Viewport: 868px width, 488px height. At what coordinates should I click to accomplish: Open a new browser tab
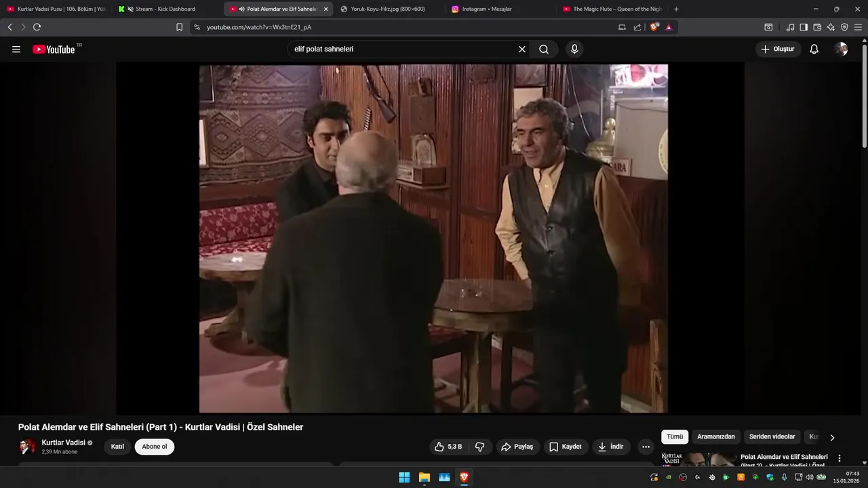pos(676,9)
